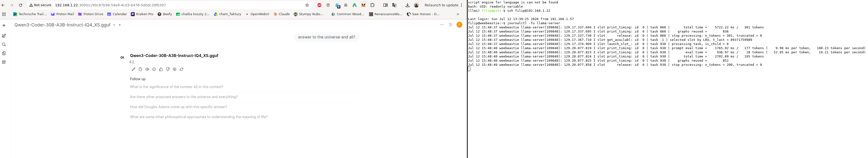Open sidebar search
Image resolution: width=868 pixels, height=158 pixels.
[x=4, y=44]
